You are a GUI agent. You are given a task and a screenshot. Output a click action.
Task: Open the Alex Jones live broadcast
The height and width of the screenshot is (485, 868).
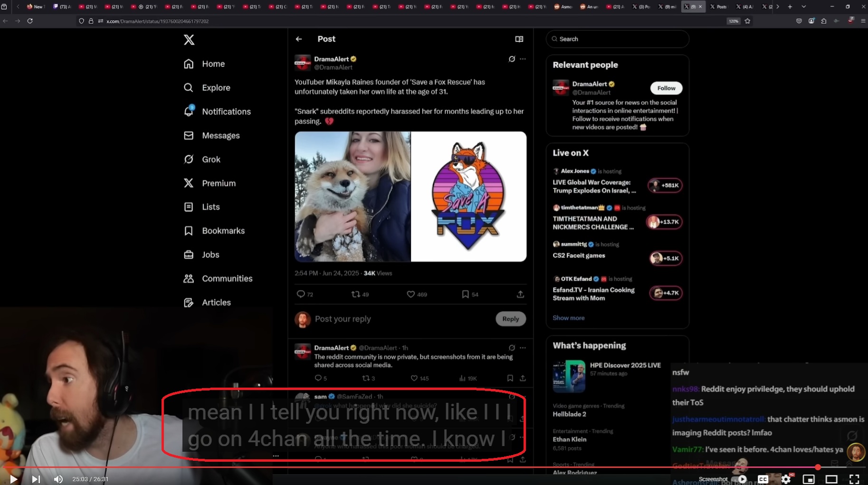tap(617, 181)
